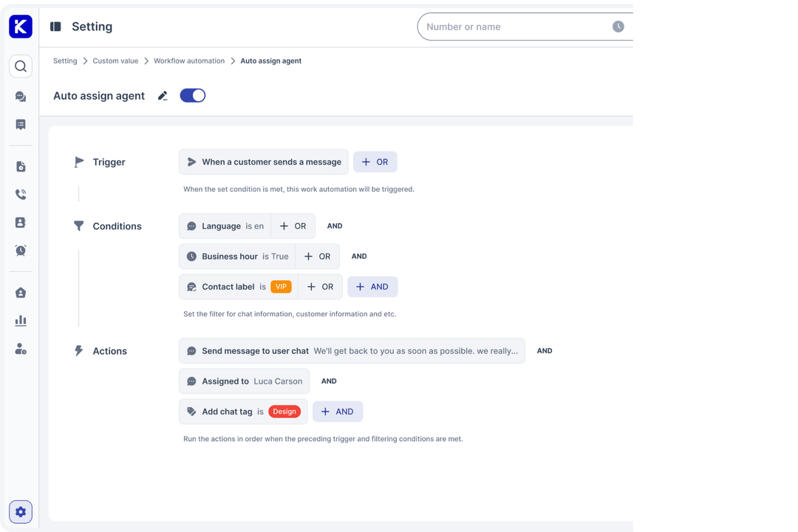Open the Workflow automation breadcrumb link
798x532 pixels.
[x=189, y=61]
